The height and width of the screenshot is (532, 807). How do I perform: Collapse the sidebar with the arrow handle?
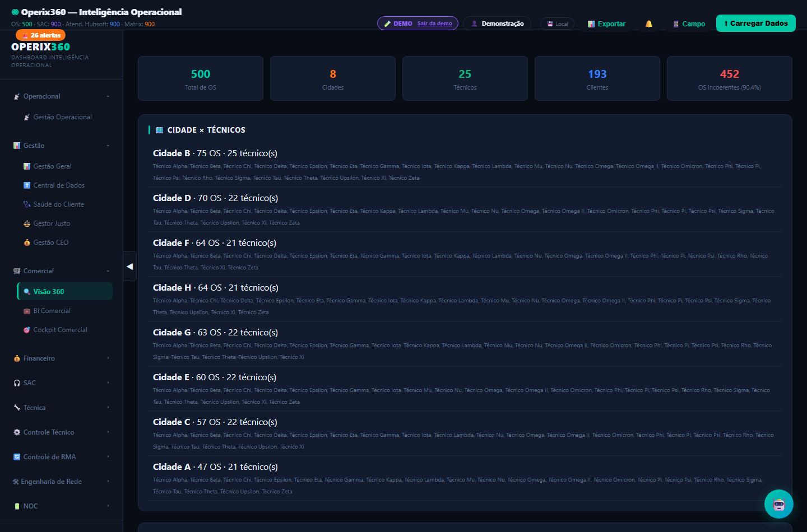coord(129,267)
